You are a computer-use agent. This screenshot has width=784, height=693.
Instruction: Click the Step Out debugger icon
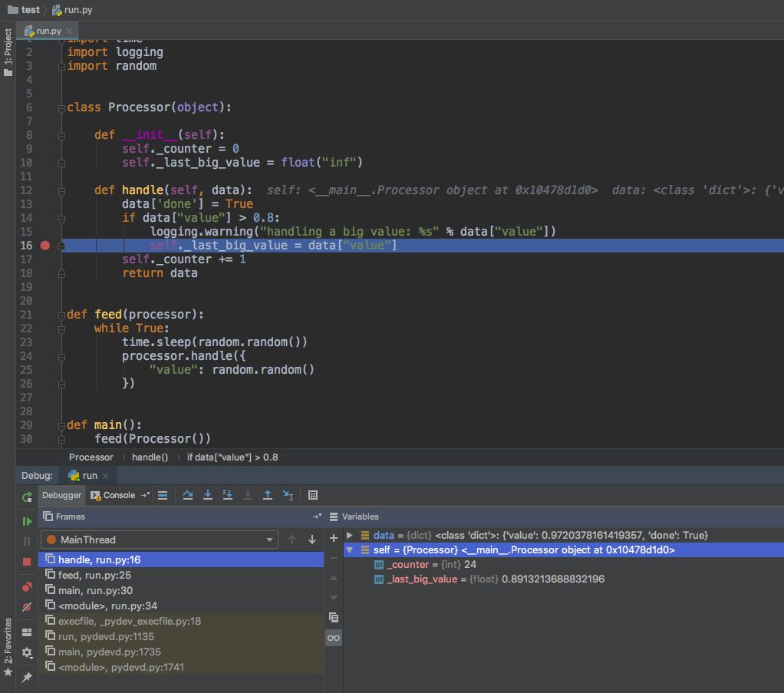tap(268, 495)
